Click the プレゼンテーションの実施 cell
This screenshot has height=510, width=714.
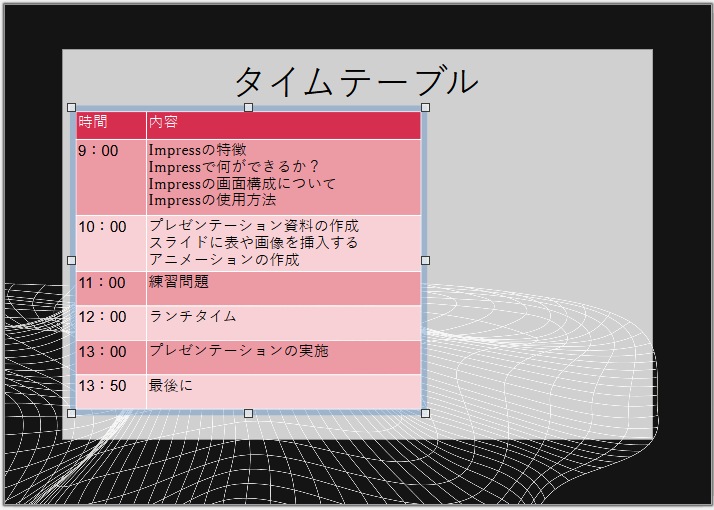pos(284,357)
